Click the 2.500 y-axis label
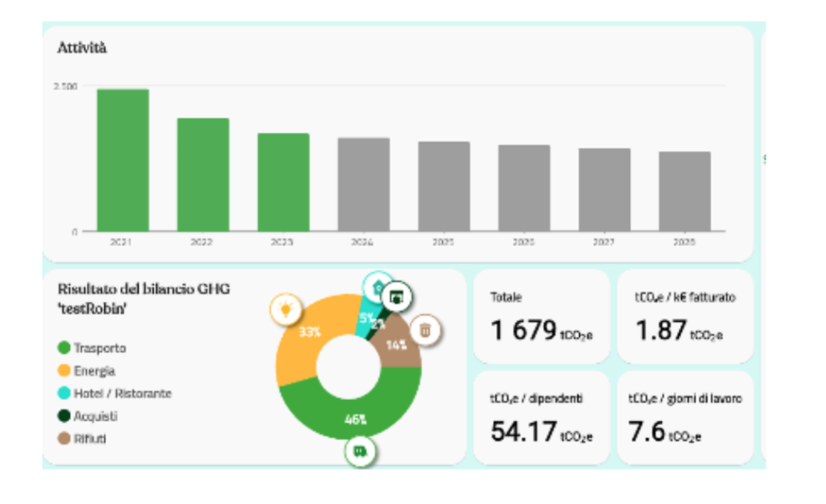826x504 pixels. tap(65, 86)
